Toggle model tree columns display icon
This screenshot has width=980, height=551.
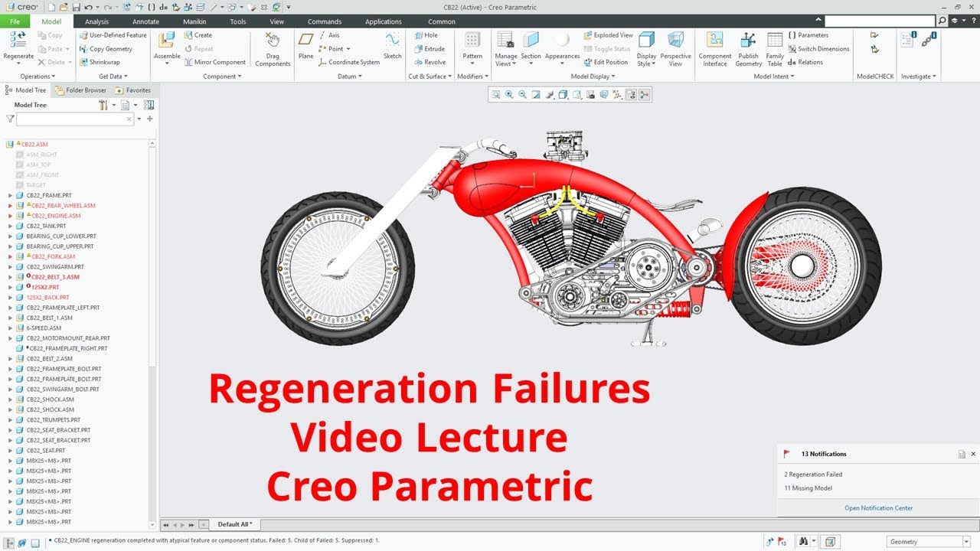(149, 105)
